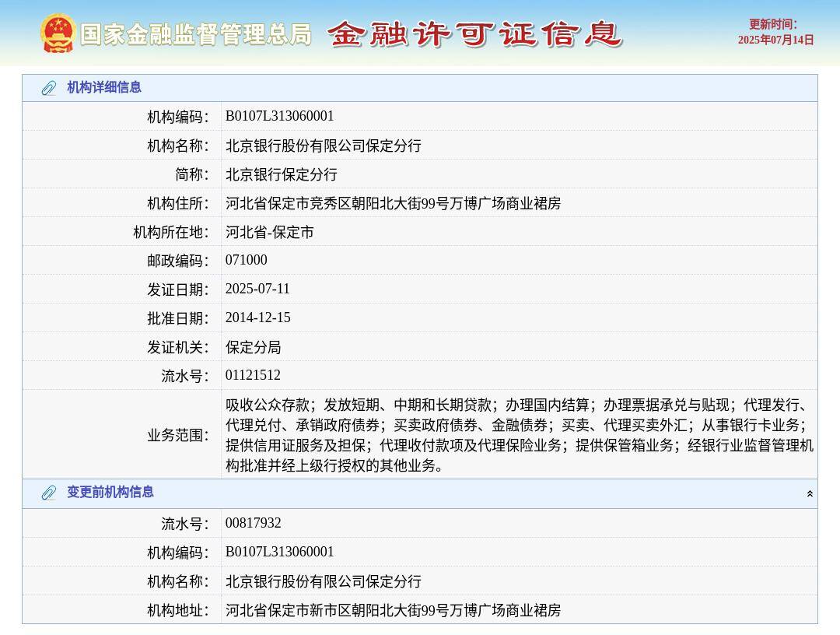Click the national emblem logo in header

pos(58,33)
